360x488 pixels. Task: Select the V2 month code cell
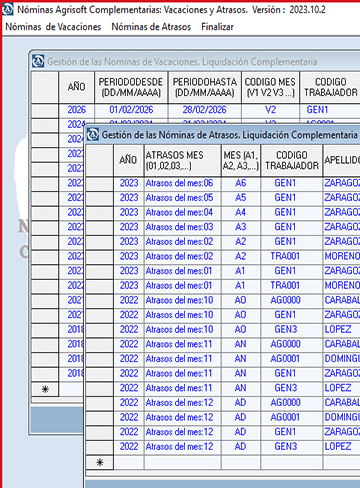(x=270, y=110)
